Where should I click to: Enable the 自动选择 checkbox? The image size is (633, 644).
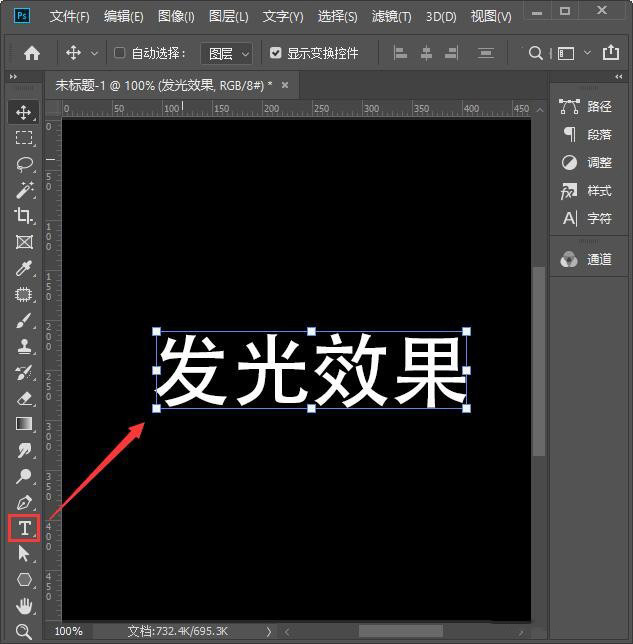tap(119, 53)
